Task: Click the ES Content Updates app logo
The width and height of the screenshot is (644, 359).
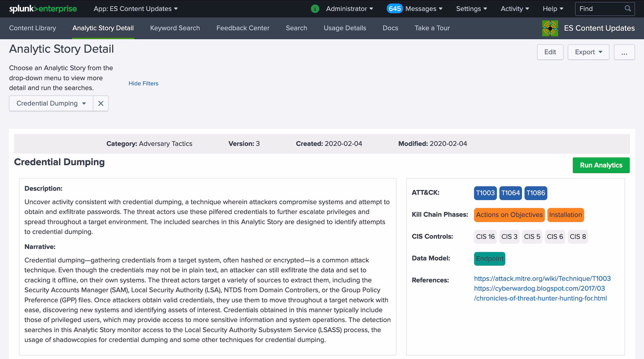Action: click(550, 28)
